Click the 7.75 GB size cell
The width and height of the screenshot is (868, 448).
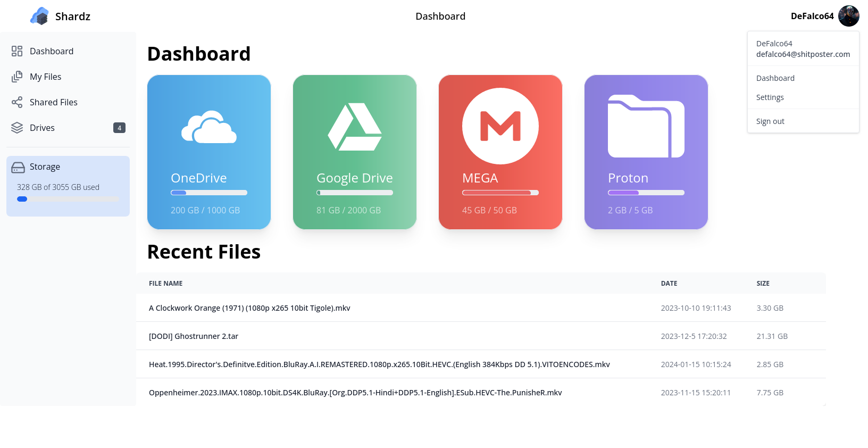click(x=770, y=393)
